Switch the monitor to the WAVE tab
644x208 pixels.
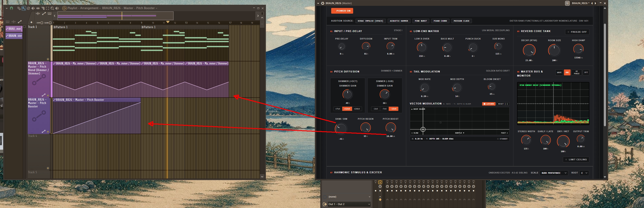click(559, 73)
